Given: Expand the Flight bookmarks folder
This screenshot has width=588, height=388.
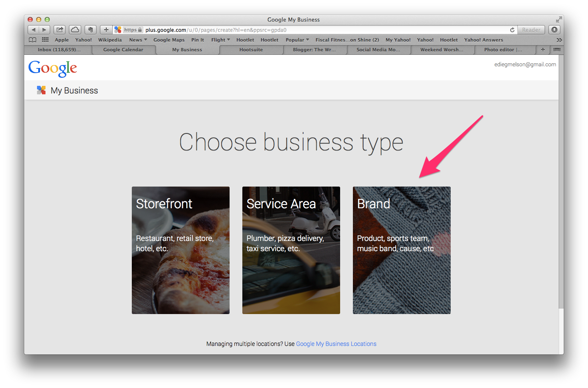Looking at the screenshot, I should pyautogui.click(x=221, y=40).
